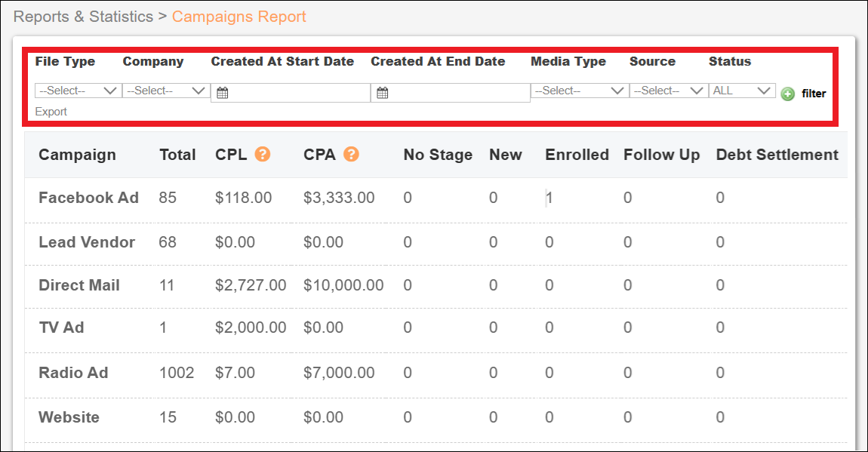The height and width of the screenshot is (452, 868).
Task: Open calendar for Created At End Date
Action: coord(383,93)
